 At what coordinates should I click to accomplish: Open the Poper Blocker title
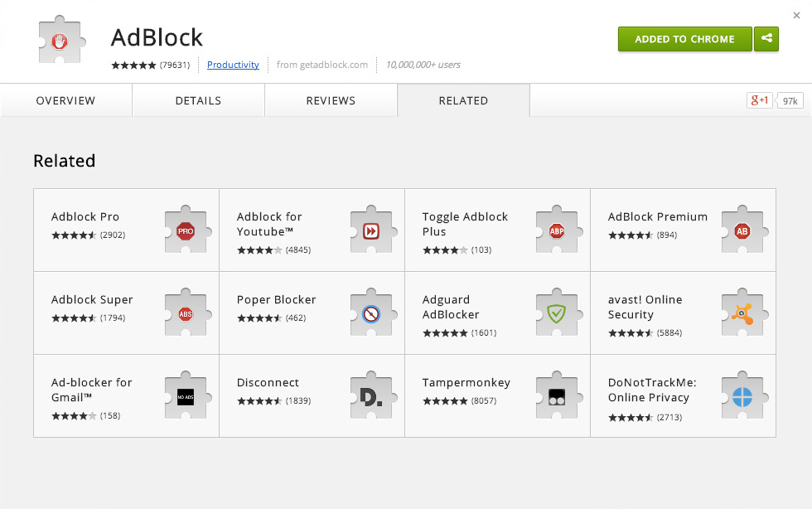(x=276, y=299)
